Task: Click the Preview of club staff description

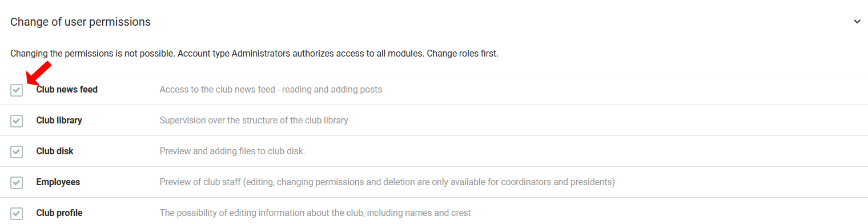Action: 387,182
